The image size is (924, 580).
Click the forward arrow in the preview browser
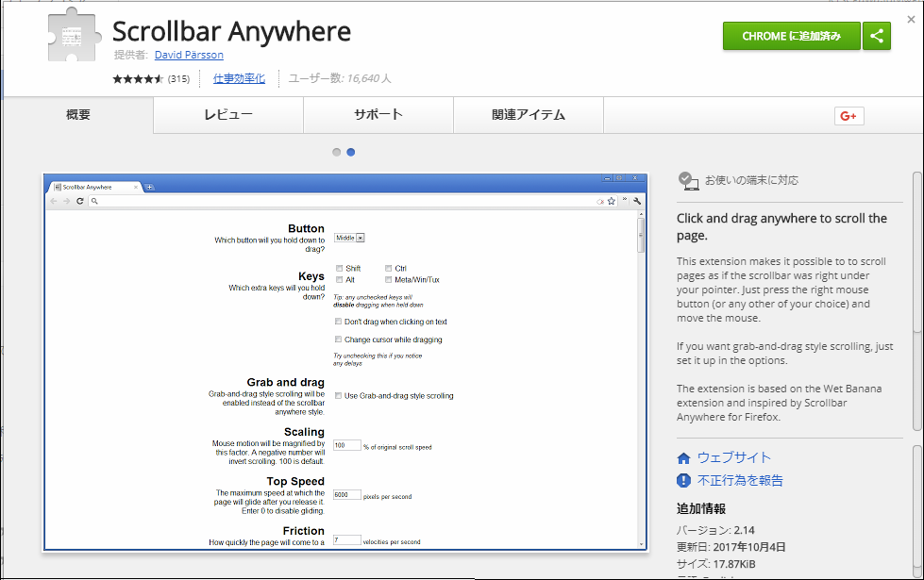[x=67, y=201]
